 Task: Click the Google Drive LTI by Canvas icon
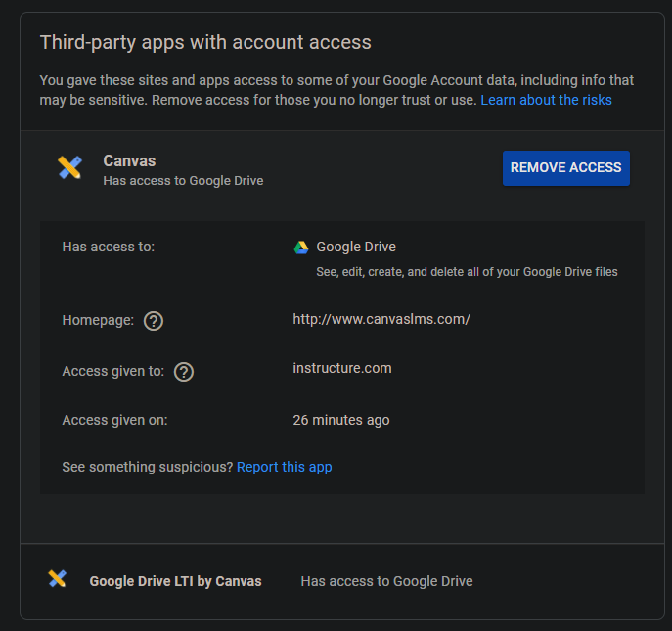58,579
